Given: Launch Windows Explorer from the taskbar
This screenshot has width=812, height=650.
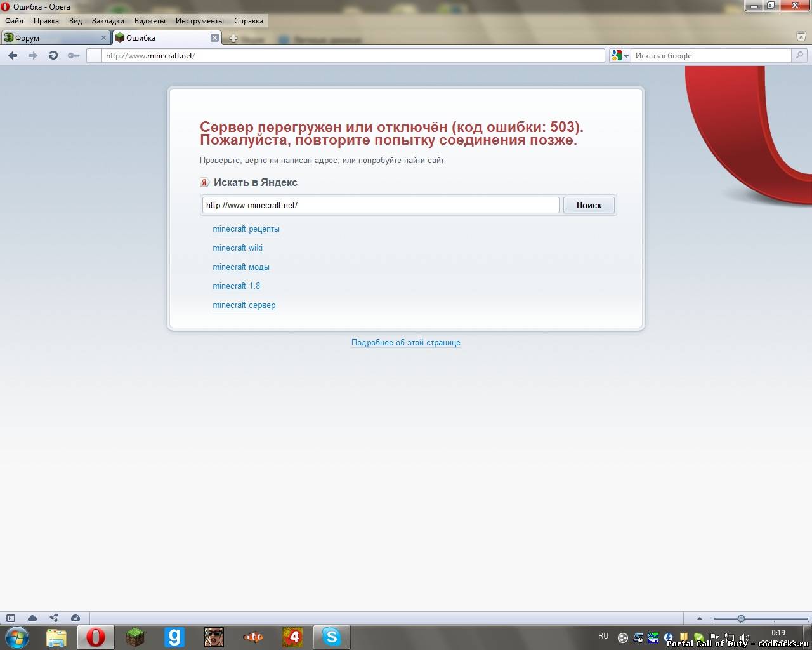Looking at the screenshot, I should coord(56,637).
